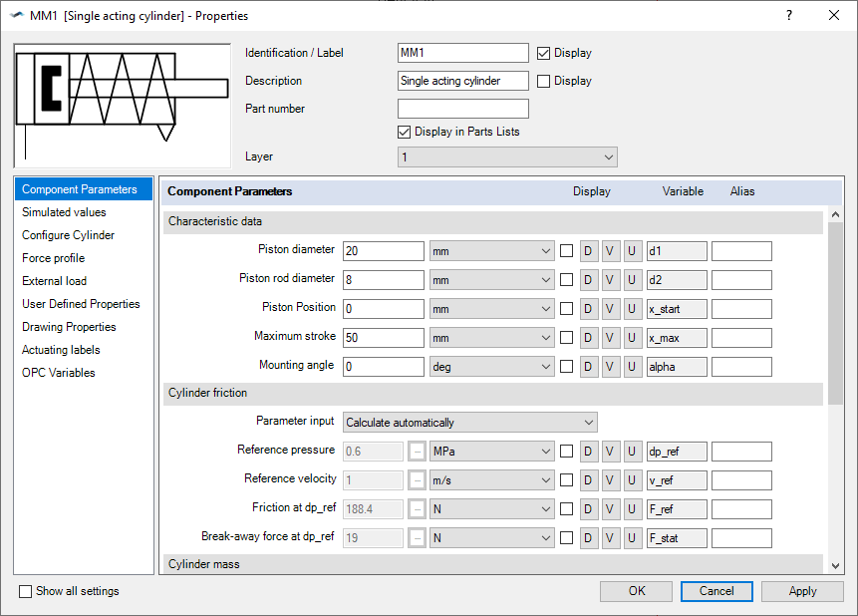This screenshot has height=616, width=858.
Task: Uncheck Display in Parts Lists
Action: click(x=405, y=131)
